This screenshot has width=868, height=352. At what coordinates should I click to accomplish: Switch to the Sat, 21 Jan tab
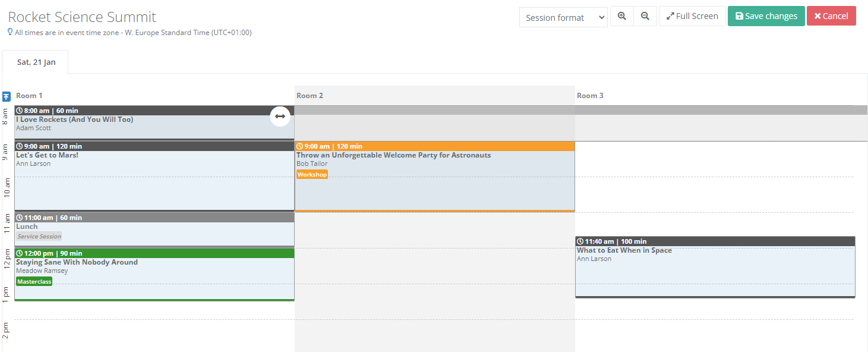36,62
